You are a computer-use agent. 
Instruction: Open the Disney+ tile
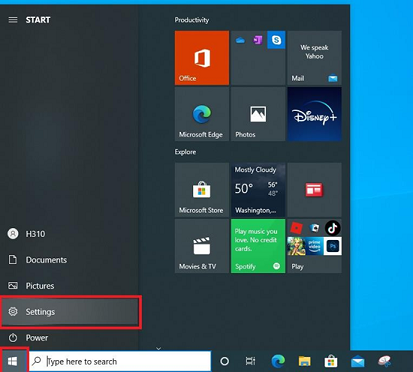point(314,114)
